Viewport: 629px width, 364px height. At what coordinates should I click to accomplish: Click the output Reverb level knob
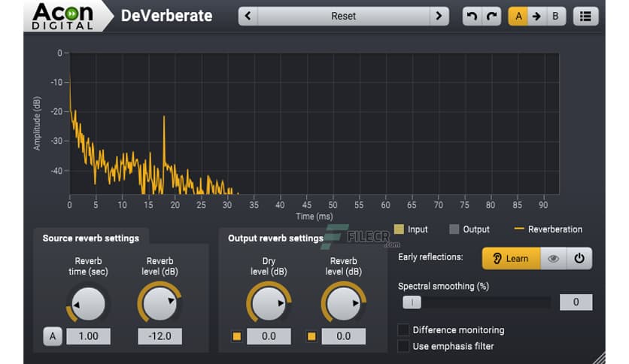coord(343,304)
